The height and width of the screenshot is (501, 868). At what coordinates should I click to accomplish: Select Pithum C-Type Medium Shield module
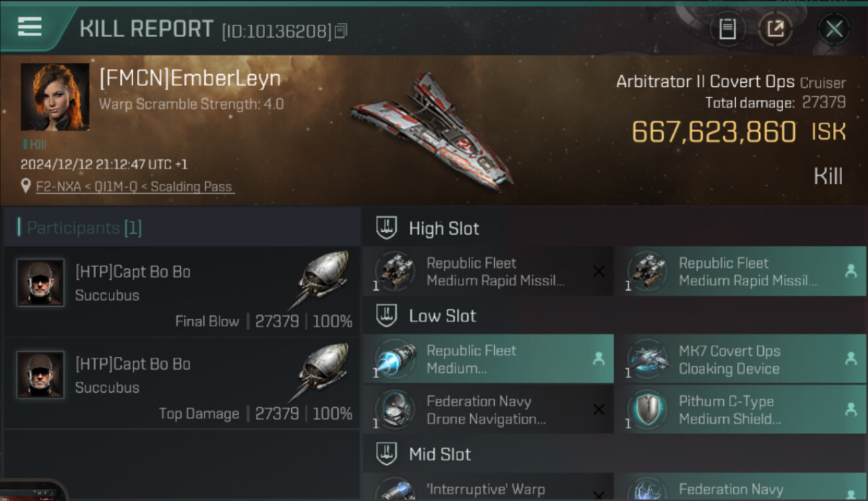click(x=740, y=409)
